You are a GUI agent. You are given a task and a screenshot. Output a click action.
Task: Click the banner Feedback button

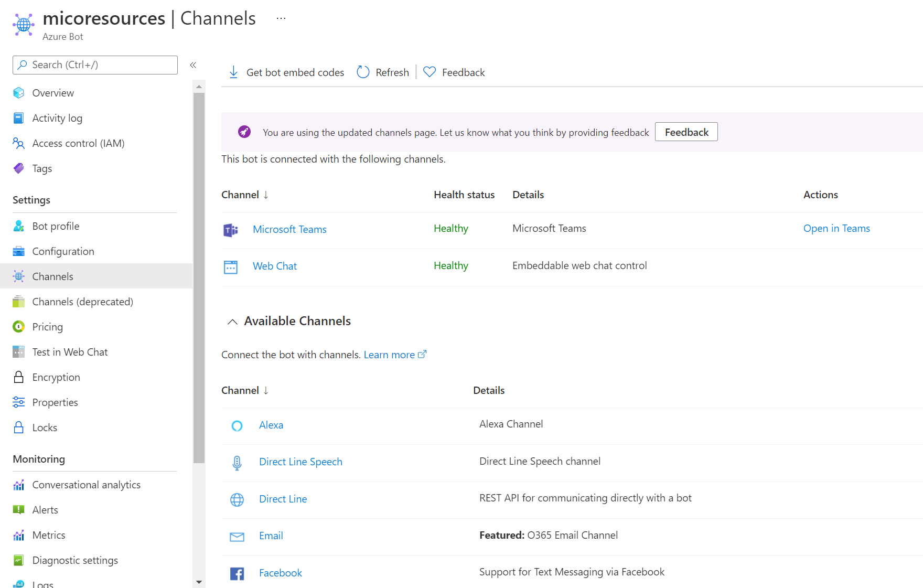pos(686,132)
